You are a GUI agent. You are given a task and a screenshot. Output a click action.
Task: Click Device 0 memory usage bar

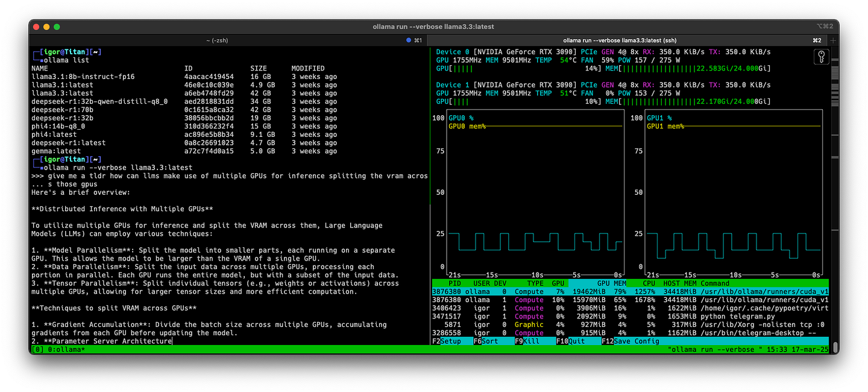tap(693, 68)
